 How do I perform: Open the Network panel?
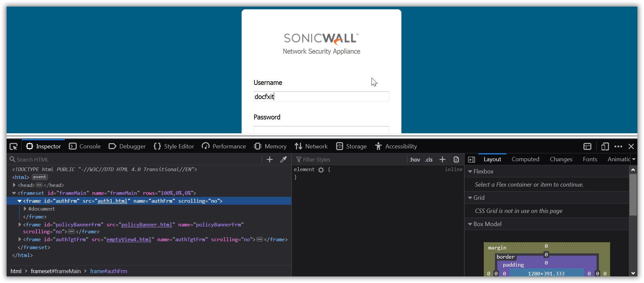[311, 146]
